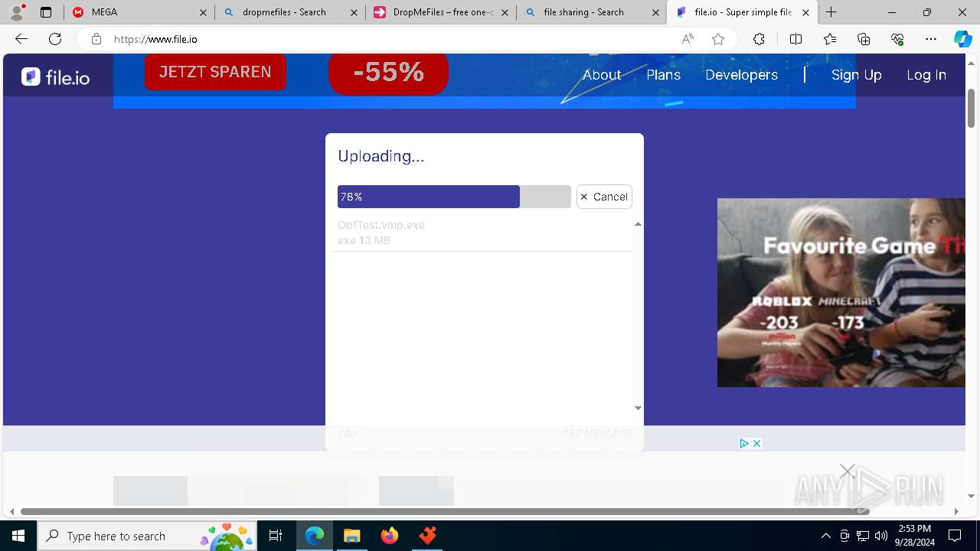The width and height of the screenshot is (980, 551).
Task: Switch to the MEGA tab
Action: (x=139, y=12)
